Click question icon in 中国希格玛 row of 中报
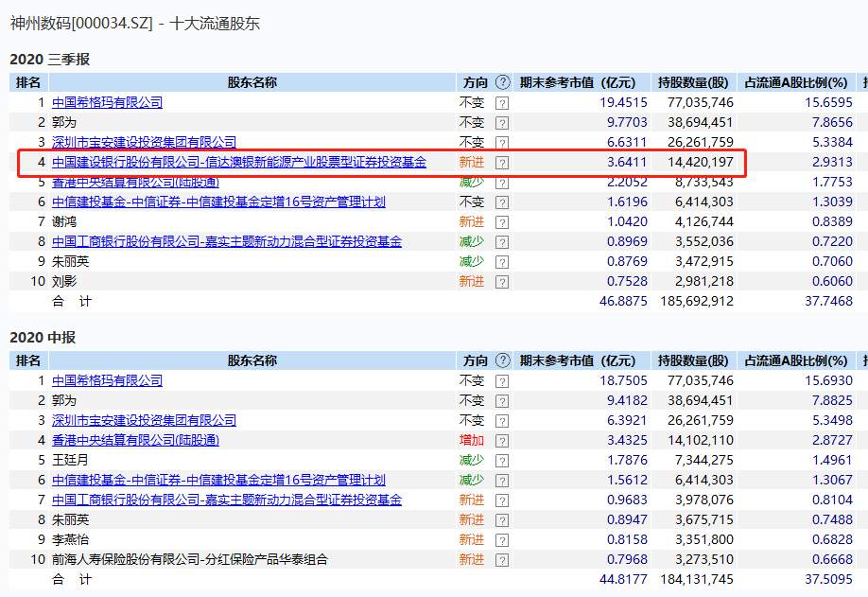868x597 pixels. tap(502, 381)
